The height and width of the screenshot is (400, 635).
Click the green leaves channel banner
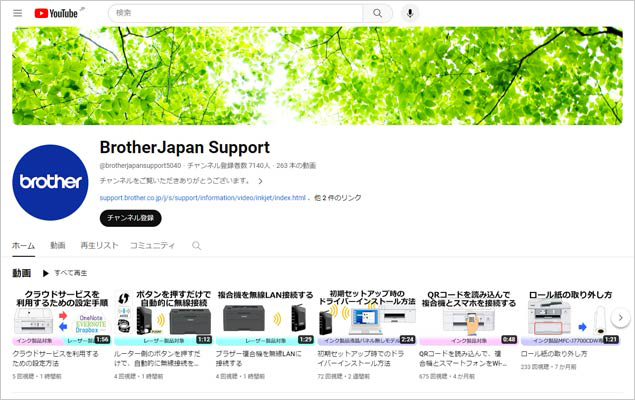[x=318, y=76]
